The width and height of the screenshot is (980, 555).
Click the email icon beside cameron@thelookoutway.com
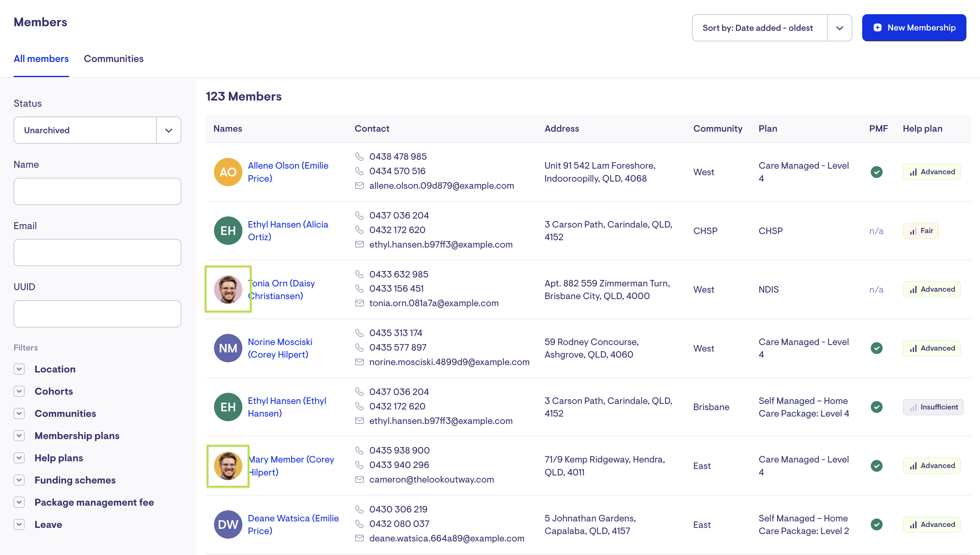(359, 479)
